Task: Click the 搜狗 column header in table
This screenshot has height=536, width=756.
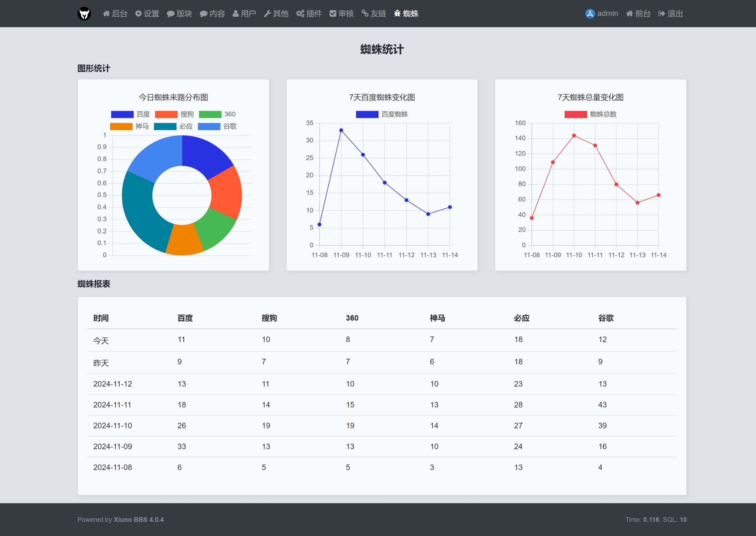Action: pyautogui.click(x=269, y=318)
